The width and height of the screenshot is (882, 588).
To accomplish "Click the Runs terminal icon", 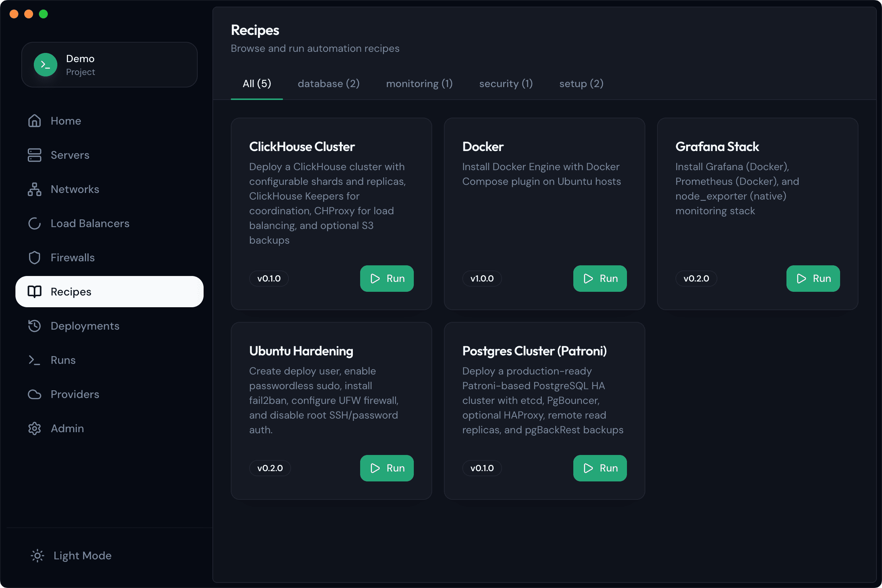I will pos(34,360).
